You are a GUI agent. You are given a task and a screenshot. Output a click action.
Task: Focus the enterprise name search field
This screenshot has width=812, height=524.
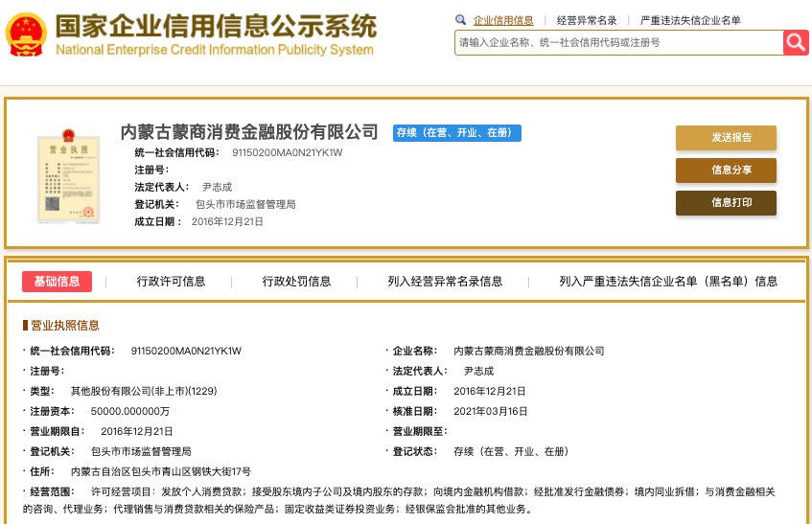619,42
